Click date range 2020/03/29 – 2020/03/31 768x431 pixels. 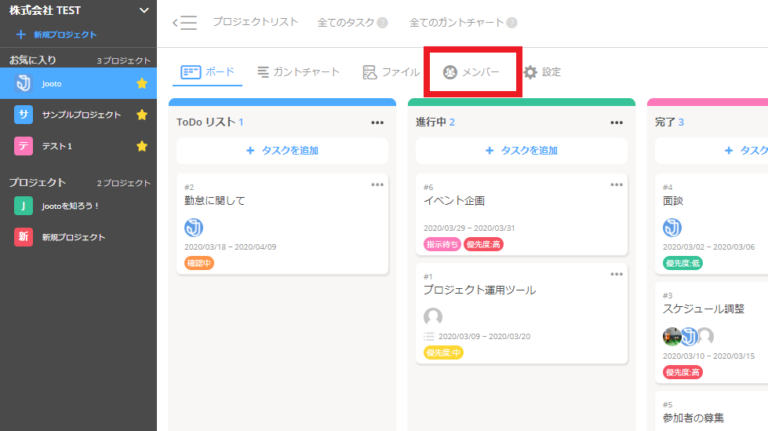click(x=469, y=228)
